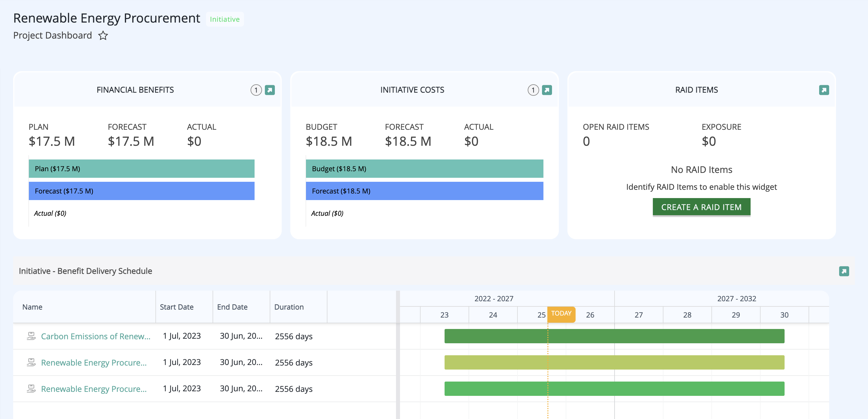Click the dark green Carbon Emissions Gantt bar
The width and height of the screenshot is (868, 419).
pyautogui.click(x=614, y=336)
